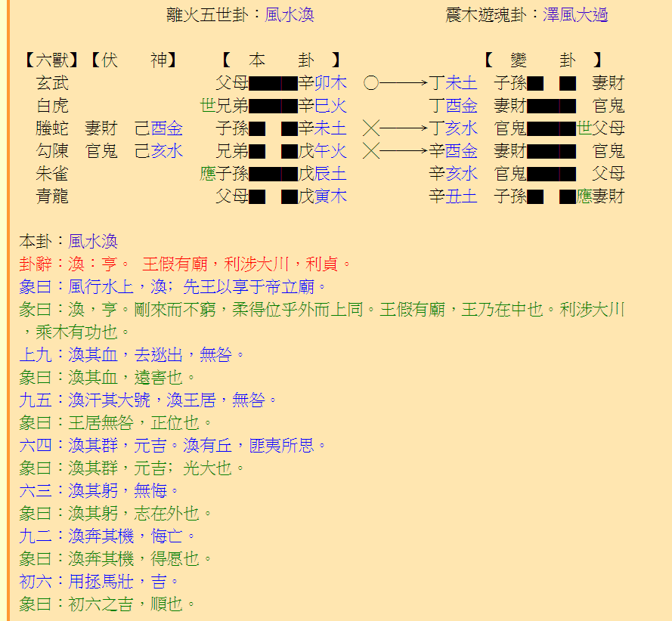The height and width of the screenshot is (621, 672).
Task: Click the X marker beside 戊午火
Action: pos(371,151)
